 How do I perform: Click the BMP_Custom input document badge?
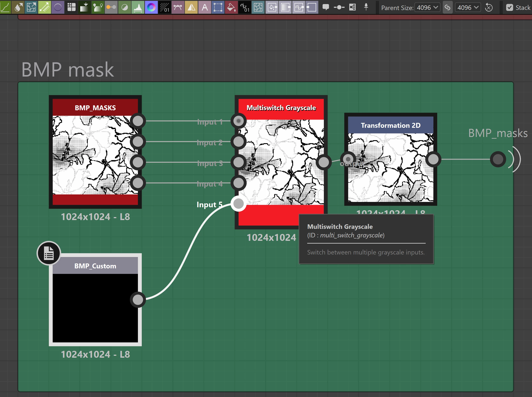[x=49, y=253]
